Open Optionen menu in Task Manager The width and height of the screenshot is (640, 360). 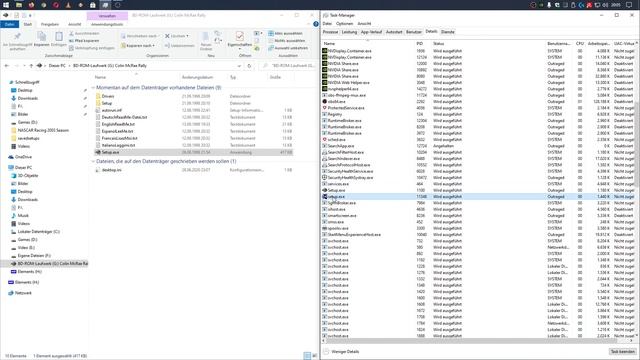(344, 24)
